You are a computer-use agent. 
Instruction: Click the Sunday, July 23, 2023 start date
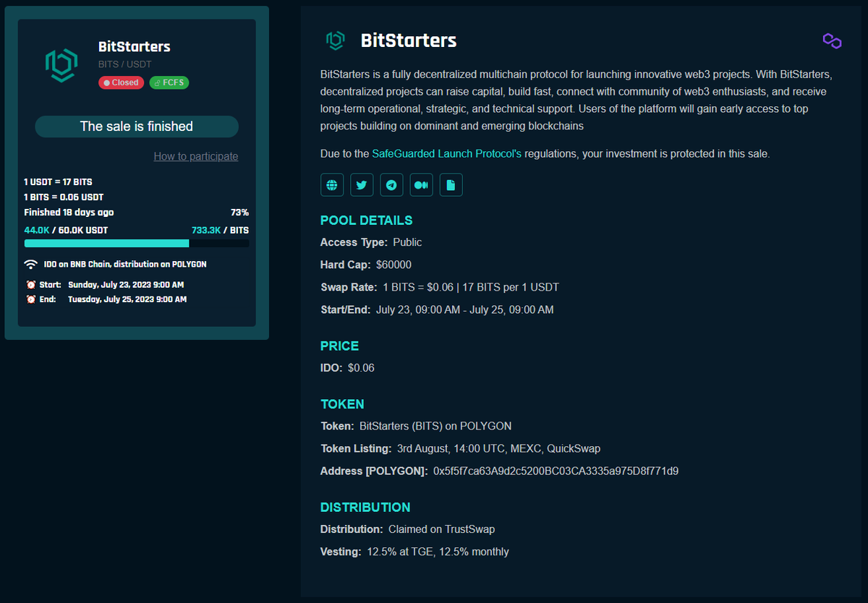coord(126,285)
